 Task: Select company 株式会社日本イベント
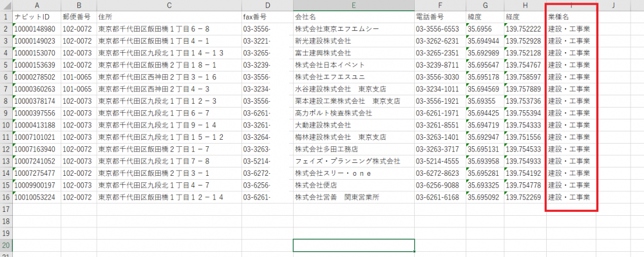(x=354, y=65)
